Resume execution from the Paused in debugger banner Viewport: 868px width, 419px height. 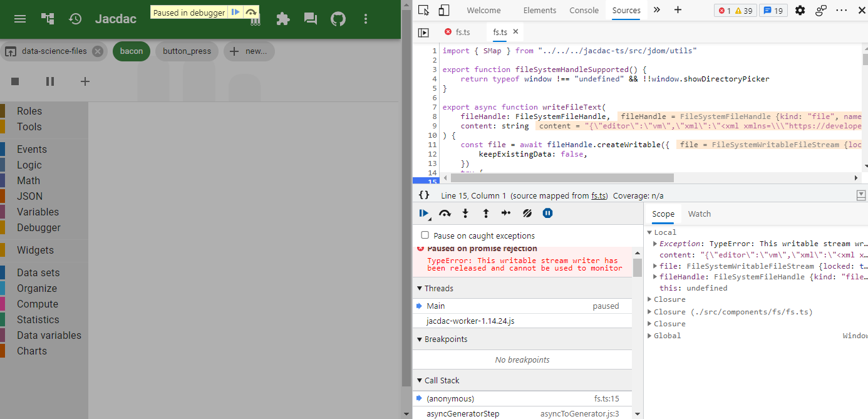(x=234, y=11)
